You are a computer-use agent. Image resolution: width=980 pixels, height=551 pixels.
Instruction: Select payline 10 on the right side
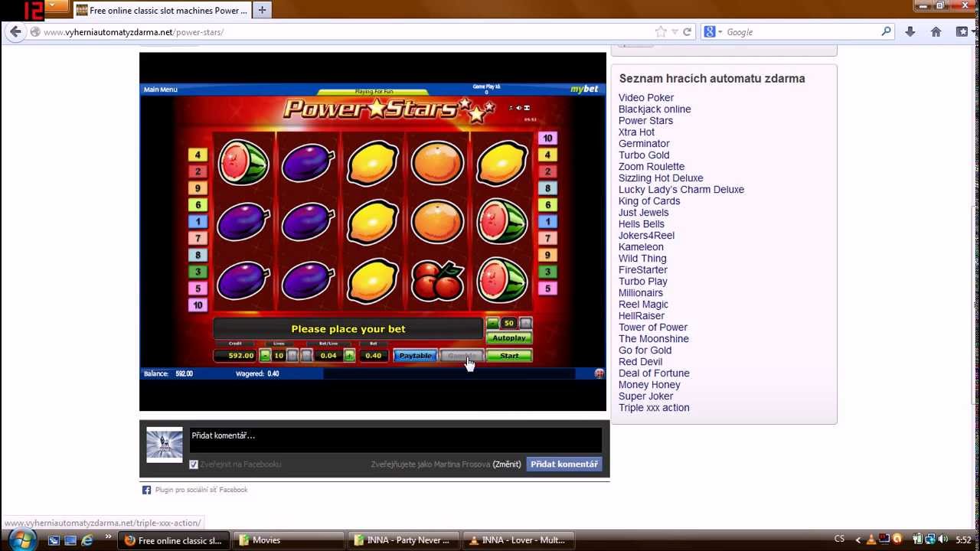click(x=547, y=139)
